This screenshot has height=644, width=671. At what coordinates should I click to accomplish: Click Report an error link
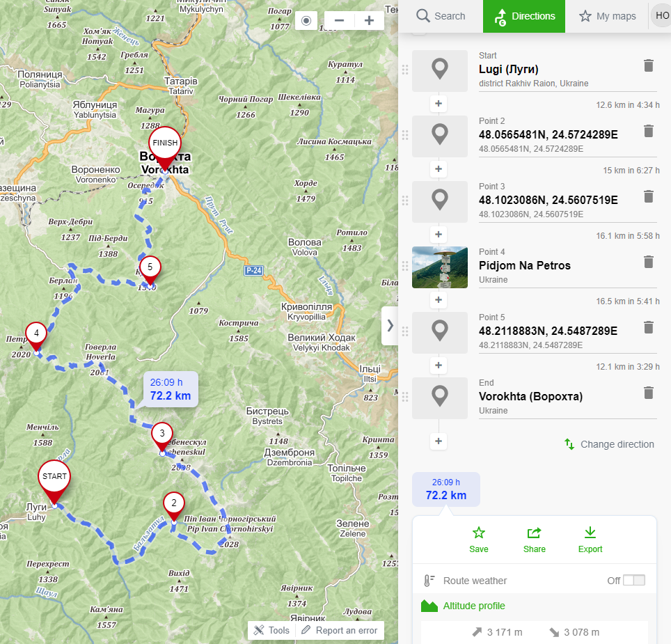point(340,630)
